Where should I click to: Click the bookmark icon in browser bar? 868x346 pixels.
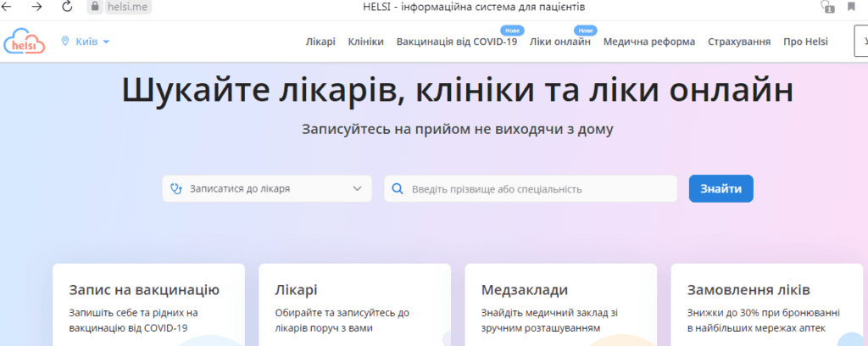pos(851,7)
